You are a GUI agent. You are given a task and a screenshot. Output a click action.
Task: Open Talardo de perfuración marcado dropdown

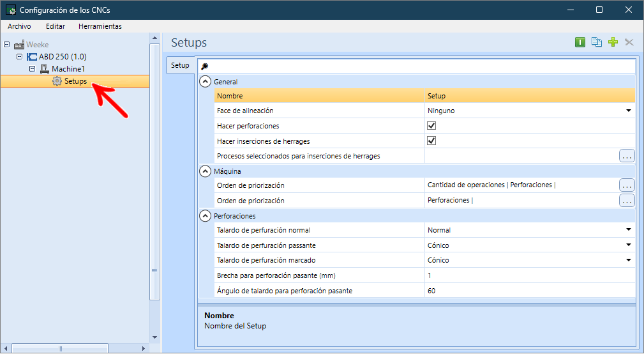629,260
